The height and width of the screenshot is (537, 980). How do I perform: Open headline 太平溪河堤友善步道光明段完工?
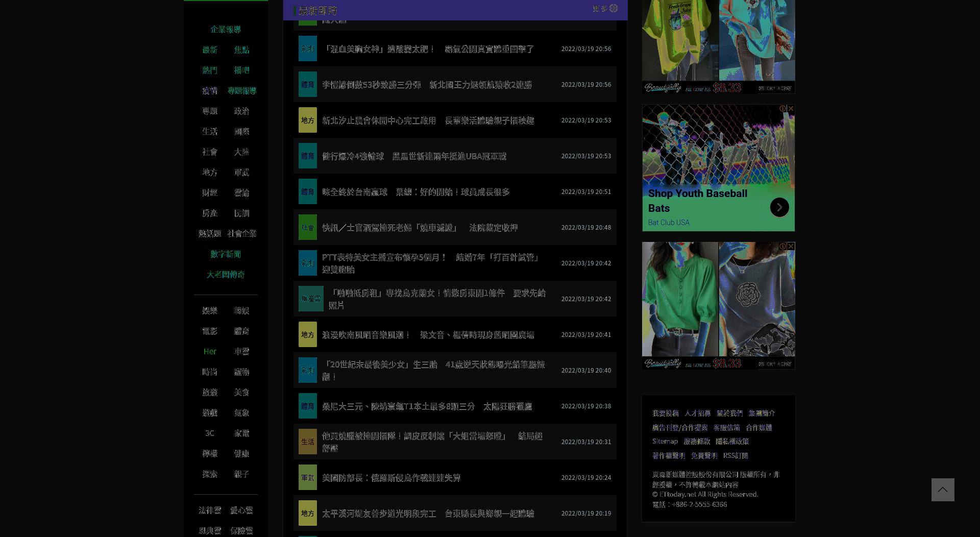428,513
